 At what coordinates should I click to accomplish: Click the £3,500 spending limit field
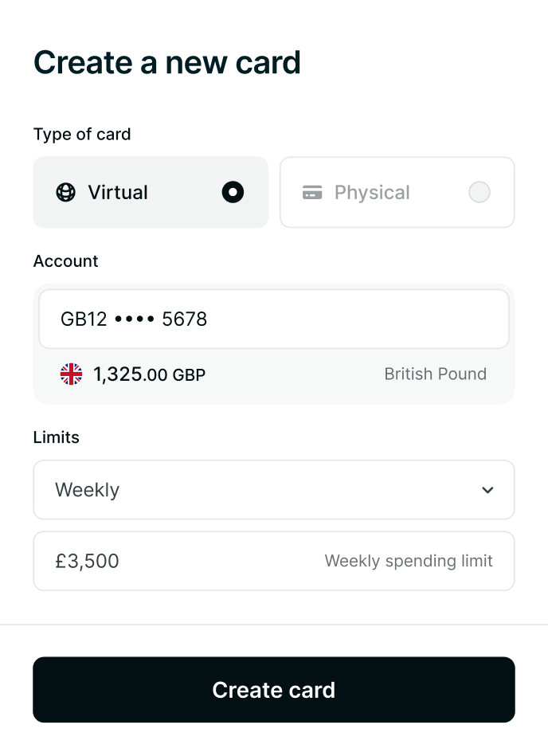click(x=274, y=561)
